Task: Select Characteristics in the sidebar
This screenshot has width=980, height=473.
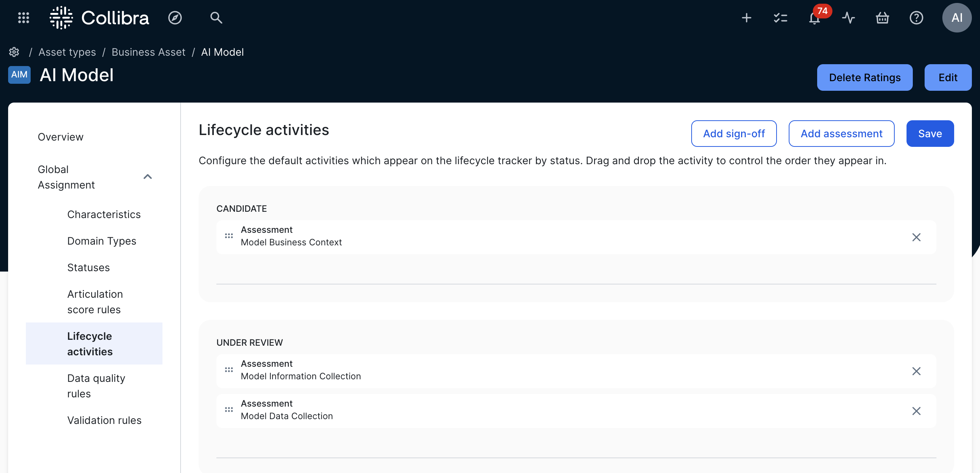Action: point(104,214)
